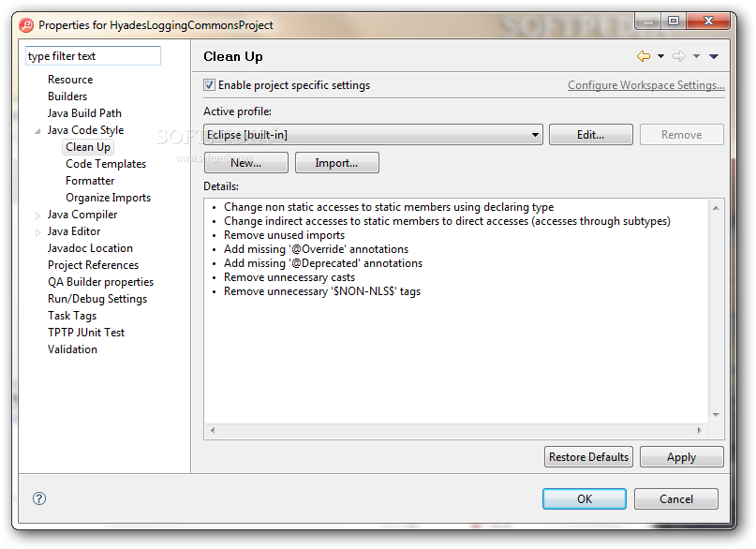Expand the Java Editor tree node
Viewport: 756px width, 549px height.
point(37,232)
